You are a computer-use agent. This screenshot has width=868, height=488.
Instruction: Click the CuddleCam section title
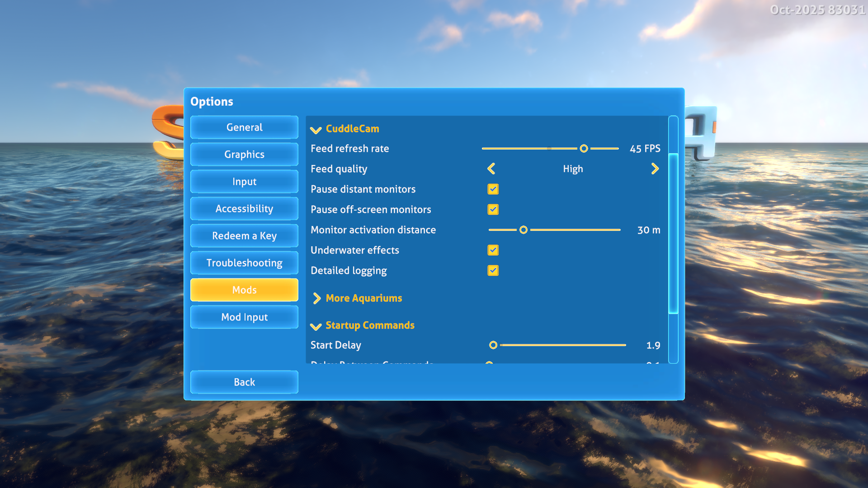click(352, 129)
